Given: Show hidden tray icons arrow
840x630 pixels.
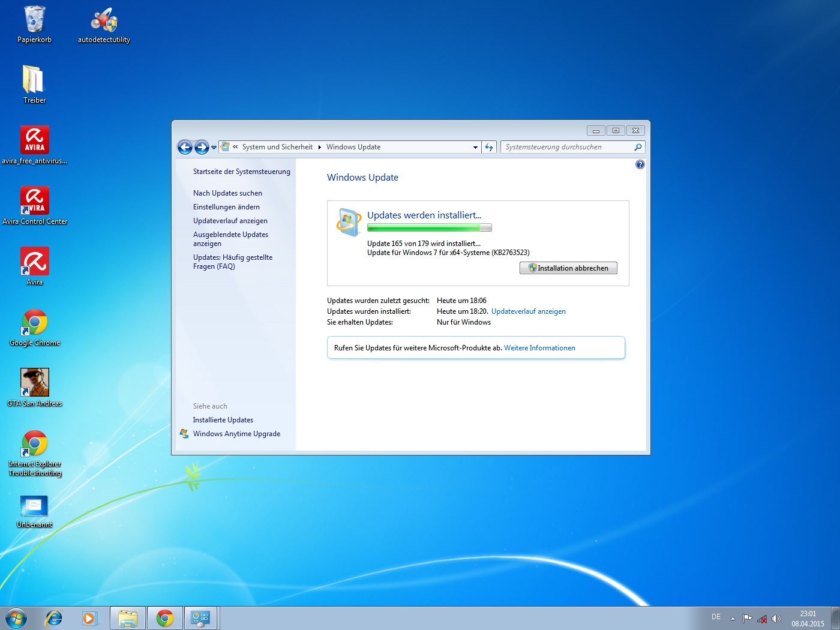Looking at the screenshot, I should click(x=733, y=619).
